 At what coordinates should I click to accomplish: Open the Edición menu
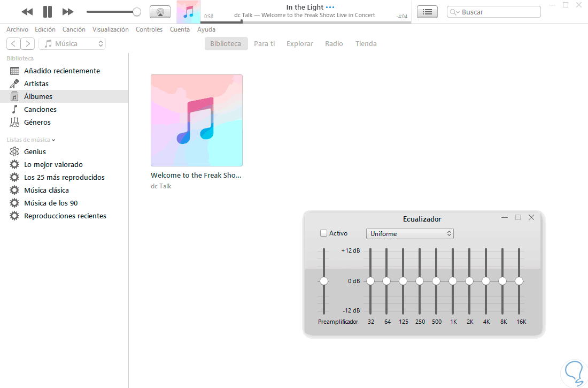click(45, 29)
